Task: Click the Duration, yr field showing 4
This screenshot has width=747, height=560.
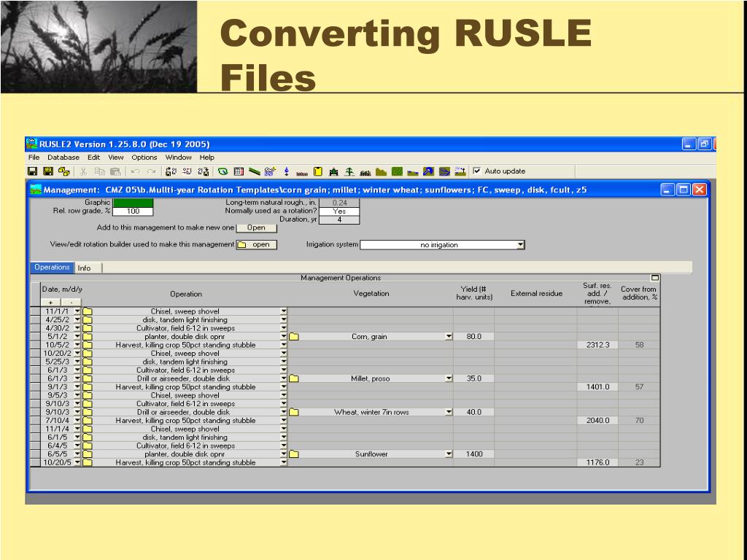Action: point(339,220)
